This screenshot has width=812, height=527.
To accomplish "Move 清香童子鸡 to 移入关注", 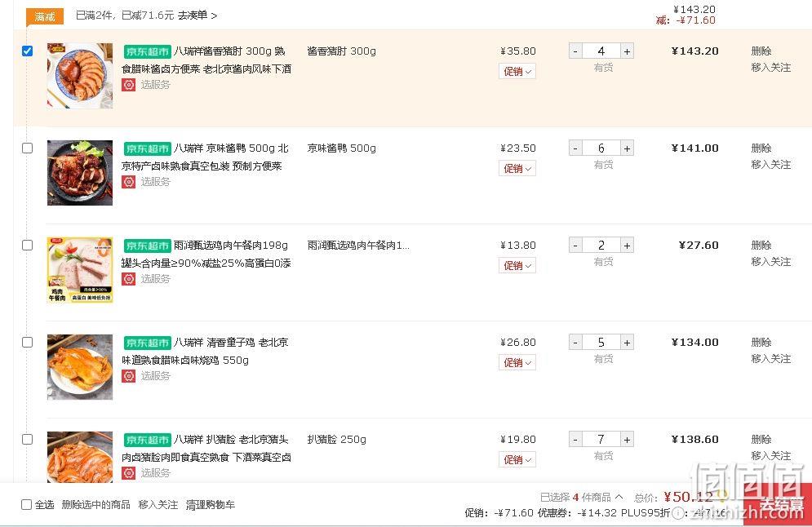I will [770, 359].
